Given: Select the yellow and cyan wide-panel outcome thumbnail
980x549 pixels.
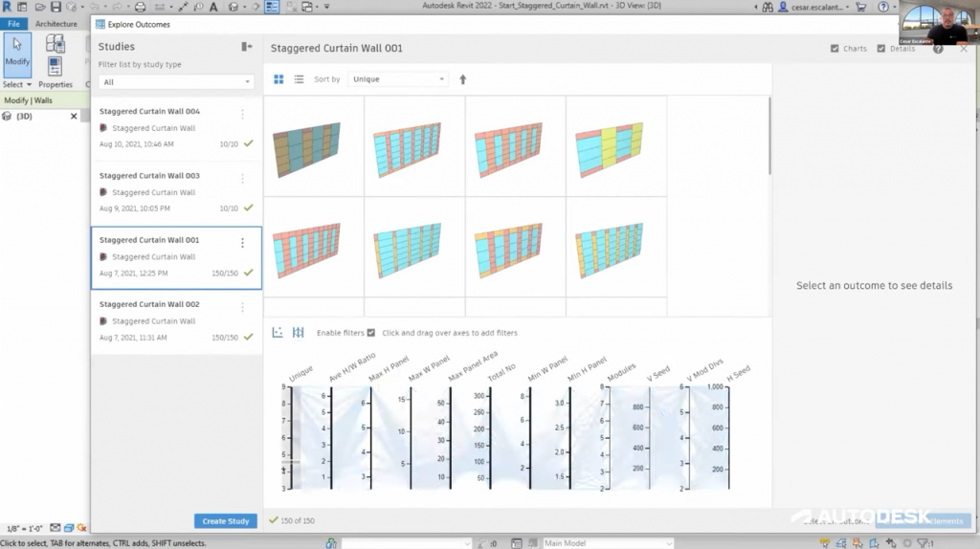Looking at the screenshot, I should point(610,150).
